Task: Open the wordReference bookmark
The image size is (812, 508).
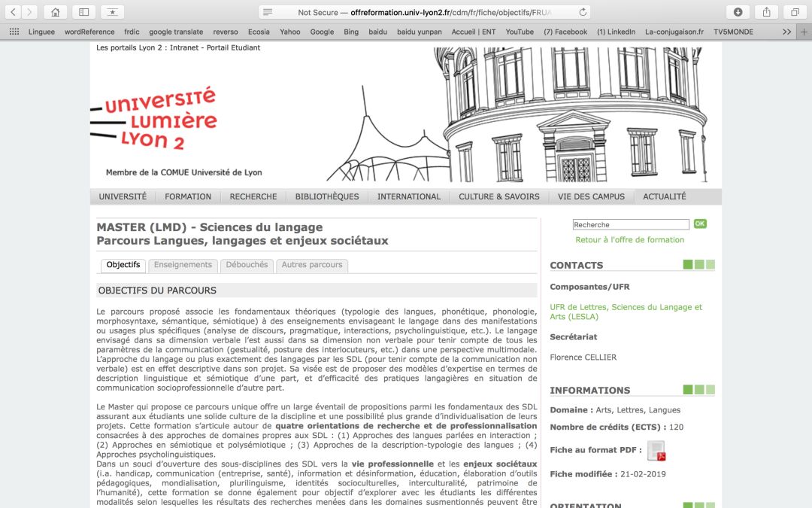Action: click(x=89, y=32)
